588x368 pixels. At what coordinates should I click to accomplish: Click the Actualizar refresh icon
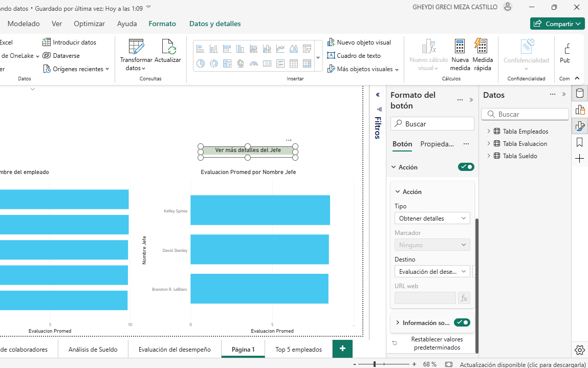click(x=168, y=47)
